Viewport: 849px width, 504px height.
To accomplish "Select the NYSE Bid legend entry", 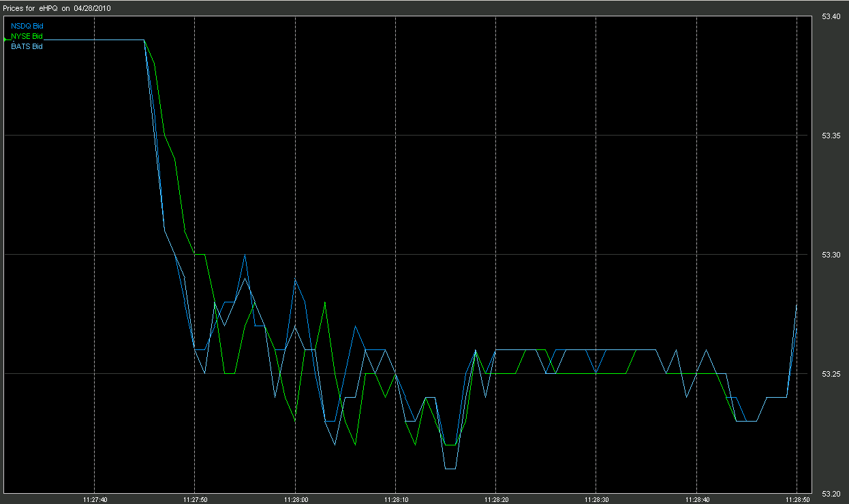I will 27,36.
